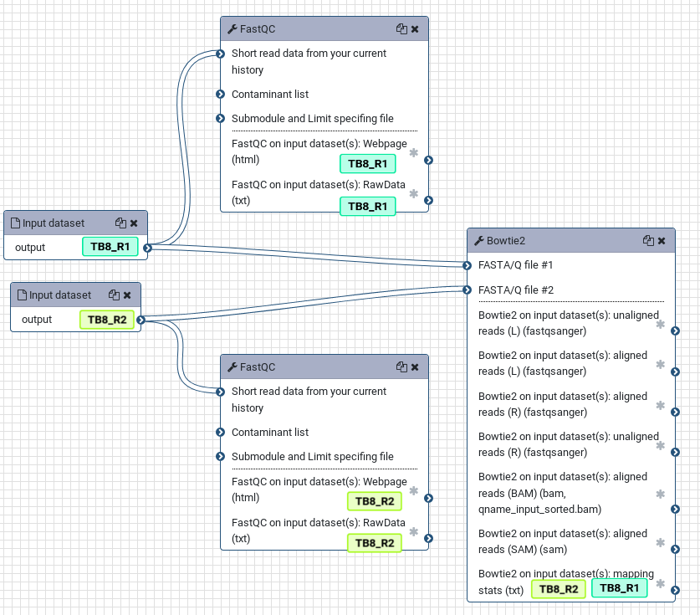Select the TB8_R1 Input dataset node title
Viewport: 700px width, 615px height.
pyautogui.click(x=75, y=223)
